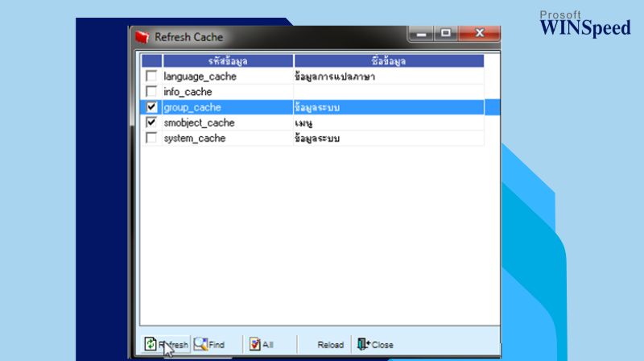Enable the system_cache checkbox
The height and width of the screenshot is (361, 644).
coord(151,138)
